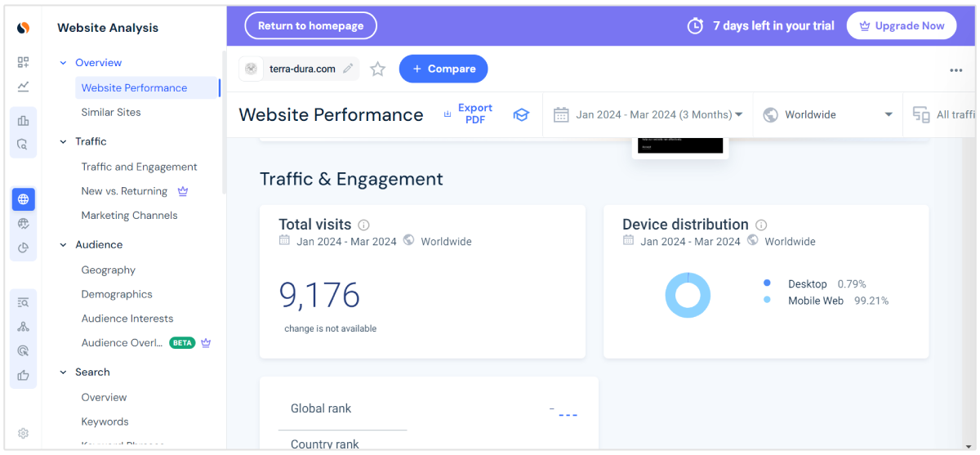Click the Compare button

[x=443, y=69]
